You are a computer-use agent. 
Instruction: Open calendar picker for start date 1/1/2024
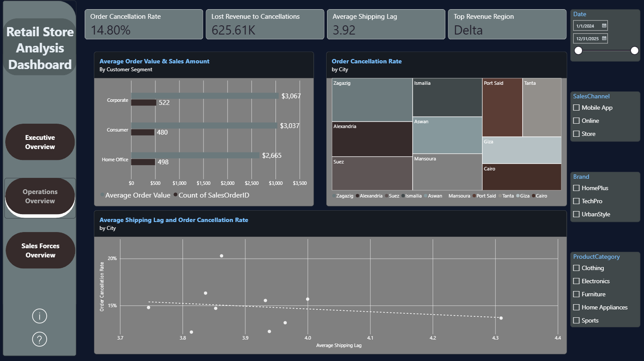click(604, 26)
